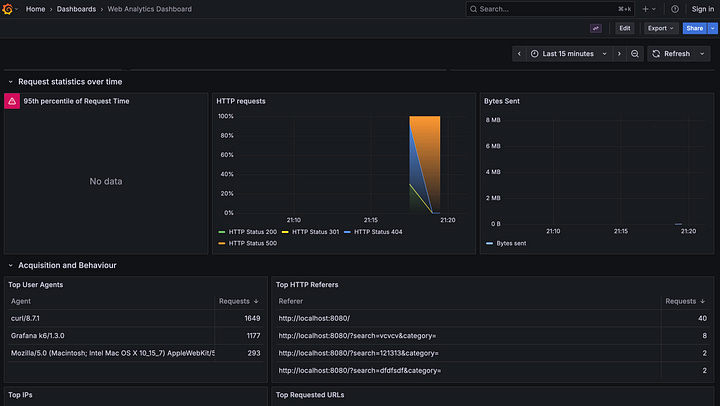Image resolution: width=720 pixels, height=406 pixels.
Task: Select curl/8.7.1 agent row
Action: point(135,318)
